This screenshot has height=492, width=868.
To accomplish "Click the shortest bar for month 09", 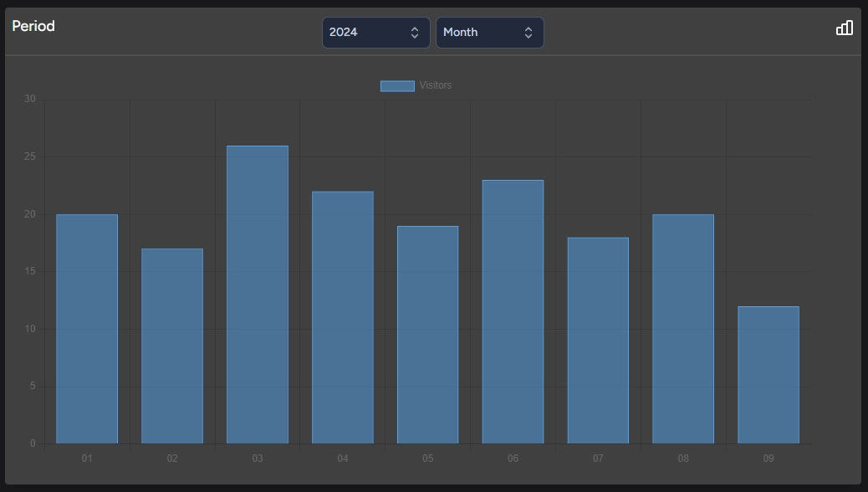I will coord(768,375).
